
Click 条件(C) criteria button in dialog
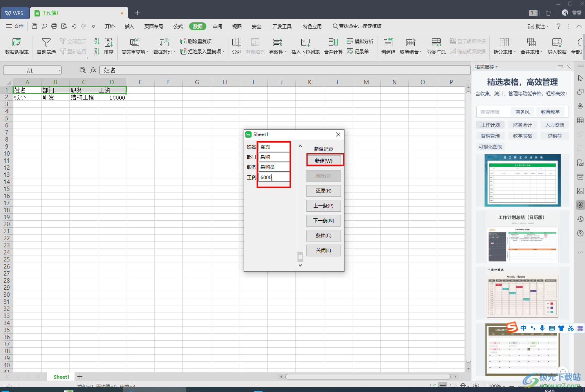[324, 236]
